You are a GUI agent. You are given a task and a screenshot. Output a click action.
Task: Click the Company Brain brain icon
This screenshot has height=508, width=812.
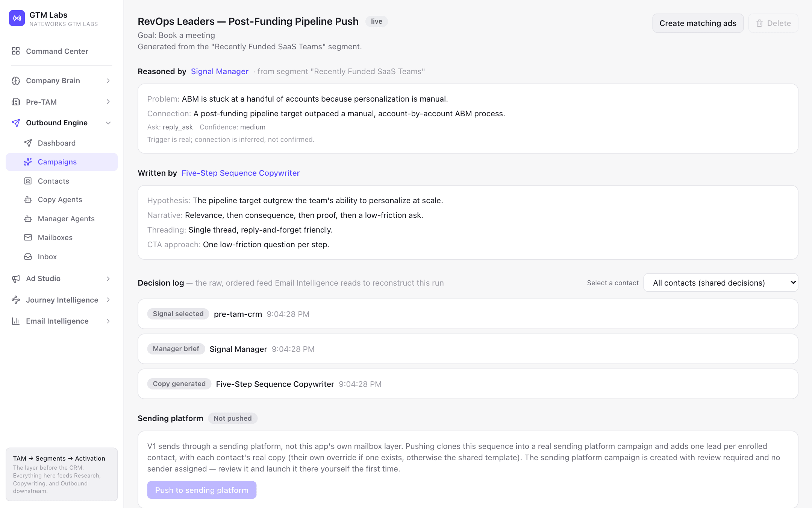(x=16, y=81)
